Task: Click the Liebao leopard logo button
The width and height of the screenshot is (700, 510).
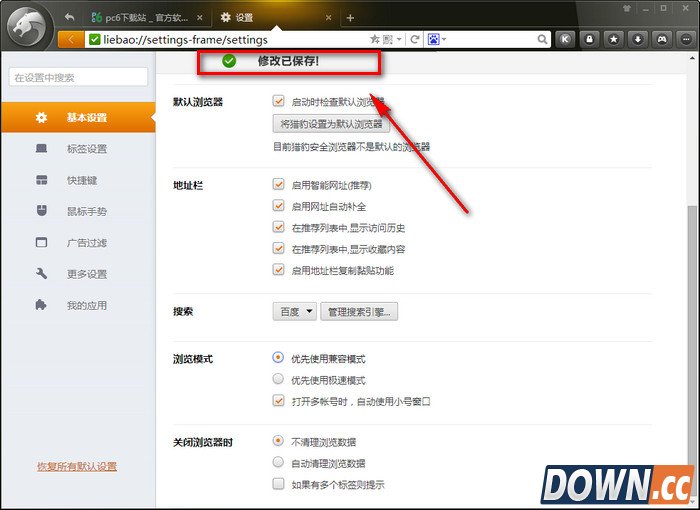Action: tap(27, 26)
